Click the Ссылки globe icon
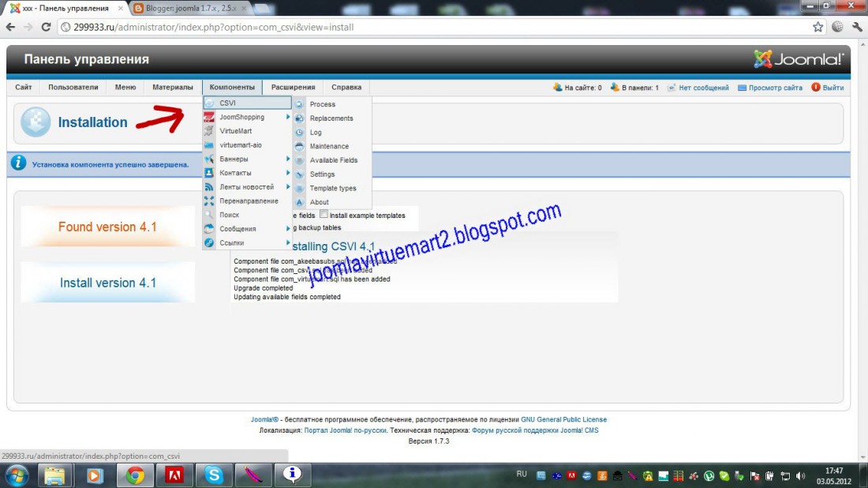Viewport: 868px width, 488px height. (x=209, y=242)
